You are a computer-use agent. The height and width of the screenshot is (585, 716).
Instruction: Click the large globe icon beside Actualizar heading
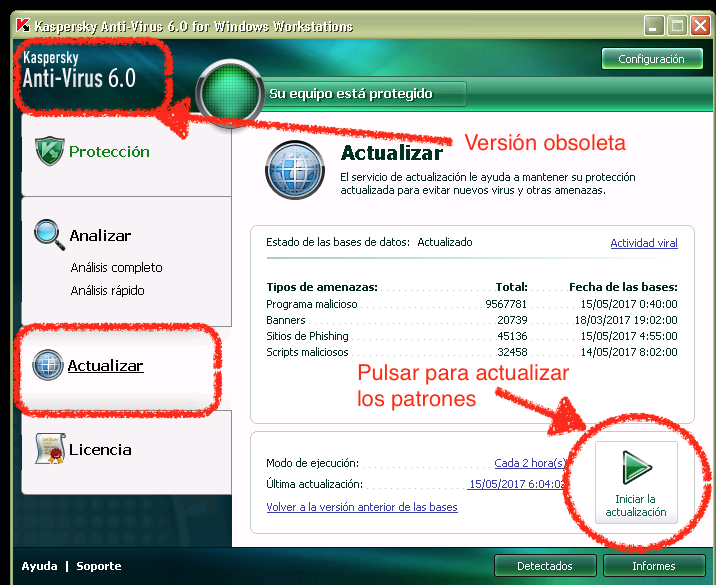point(295,170)
